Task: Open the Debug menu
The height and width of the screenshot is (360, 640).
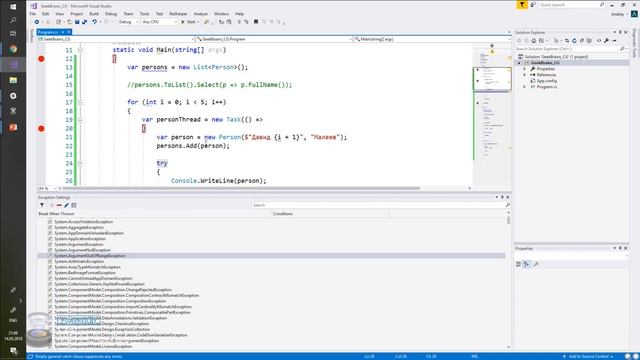Action: pyautogui.click(x=111, y=13)
